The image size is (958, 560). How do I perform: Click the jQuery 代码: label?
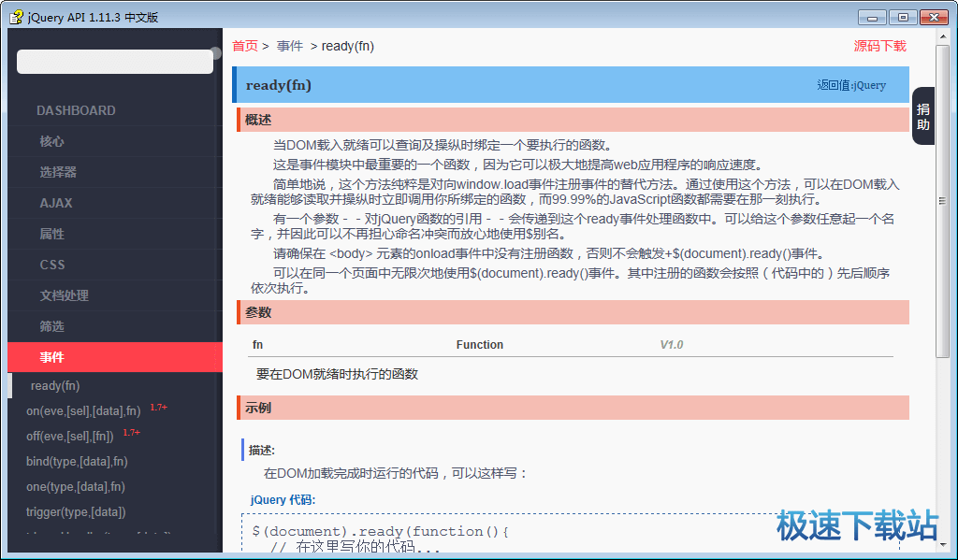click(x=283, y=499)
